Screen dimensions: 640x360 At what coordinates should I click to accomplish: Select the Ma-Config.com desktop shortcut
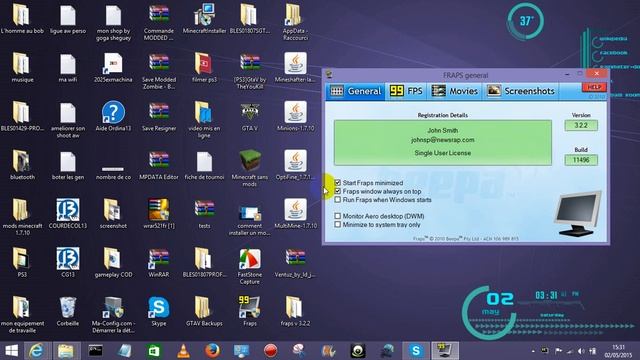[113, 314]
